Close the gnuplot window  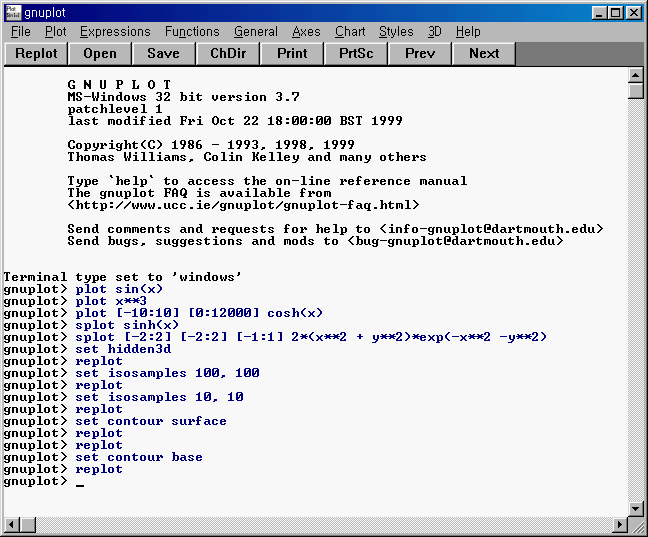tap(634, 13)
